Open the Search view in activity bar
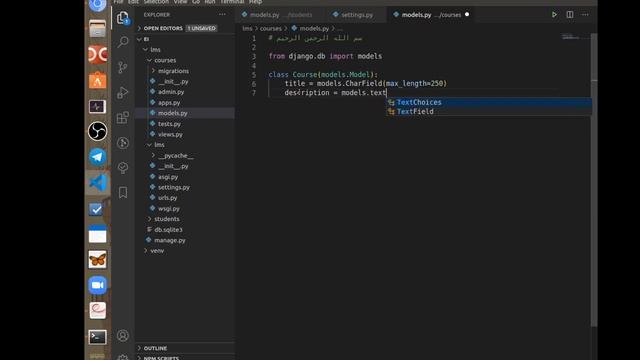Screen dimensions: 640x360 [x=122, y=42]
